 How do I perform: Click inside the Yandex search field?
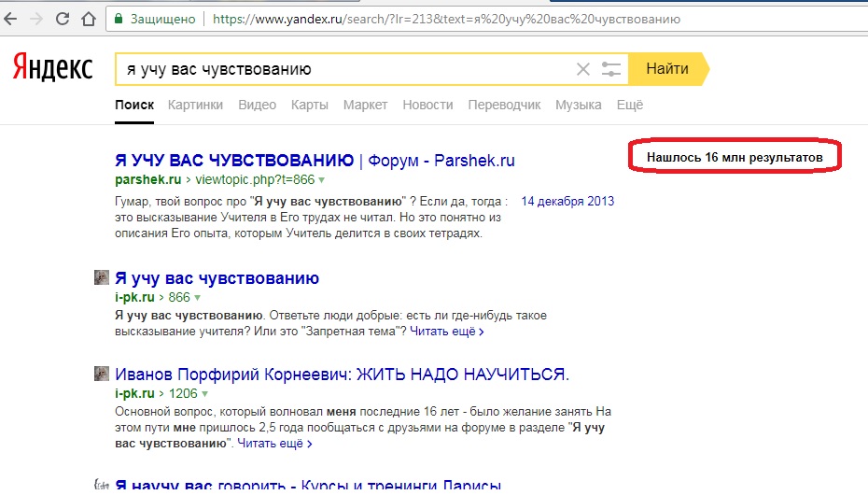345,69
